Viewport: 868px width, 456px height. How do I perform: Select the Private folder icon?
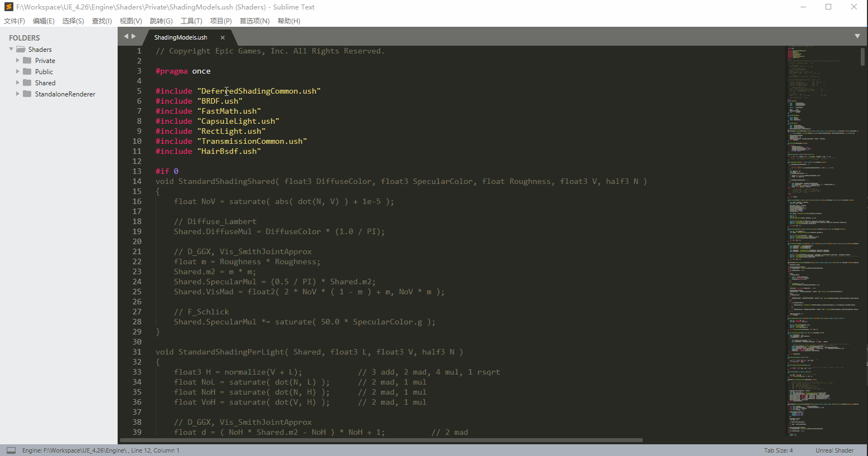coord(27,60)
